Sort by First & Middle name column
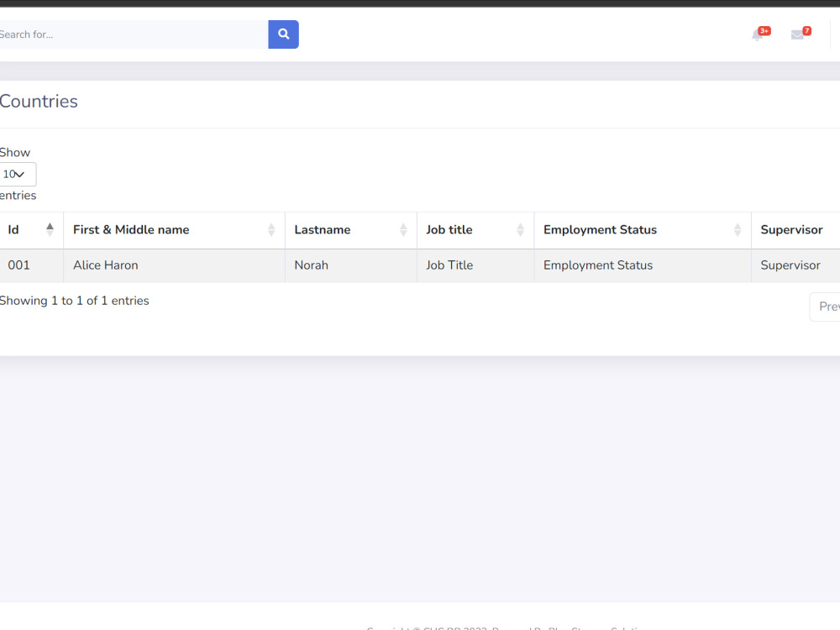Image resolution: width=840 pixels, height=630 pixels. coord(174,230)
